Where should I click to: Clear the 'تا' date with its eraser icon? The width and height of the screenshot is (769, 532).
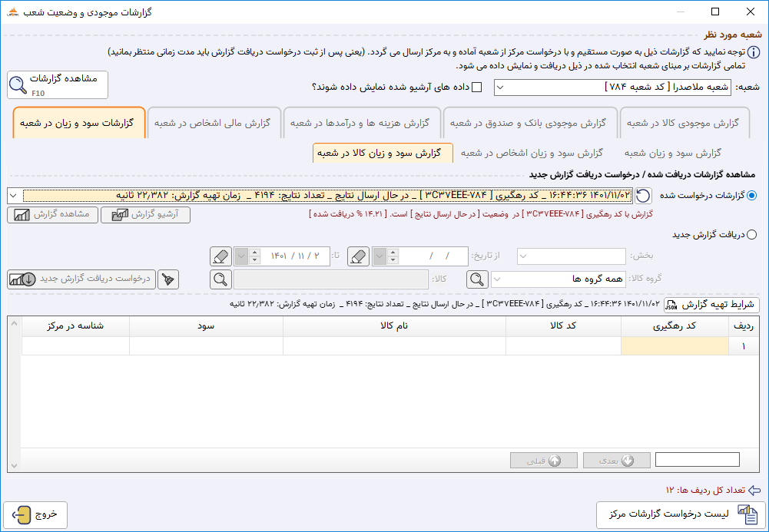coord(220,256)
